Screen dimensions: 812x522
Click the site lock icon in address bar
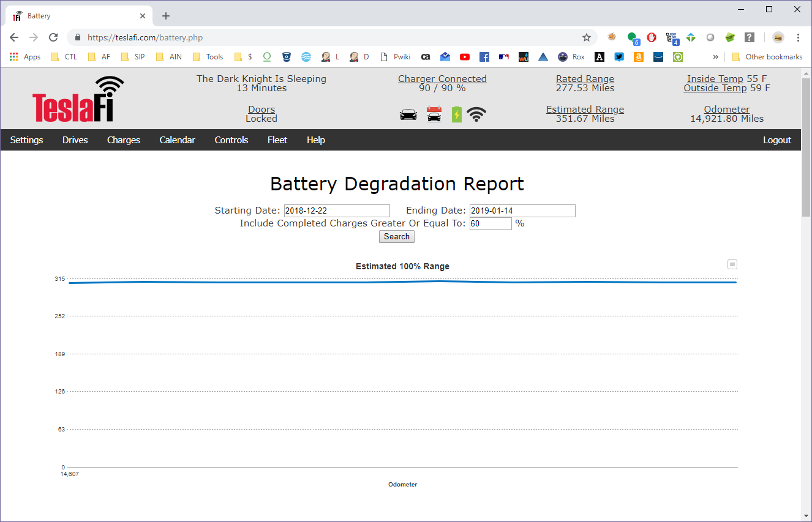77,37
